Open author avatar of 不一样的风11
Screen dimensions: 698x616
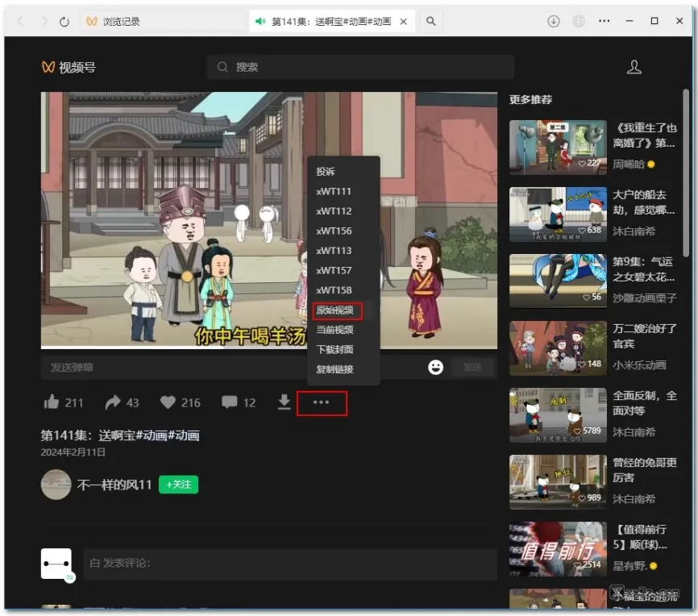tap(56, 485)
